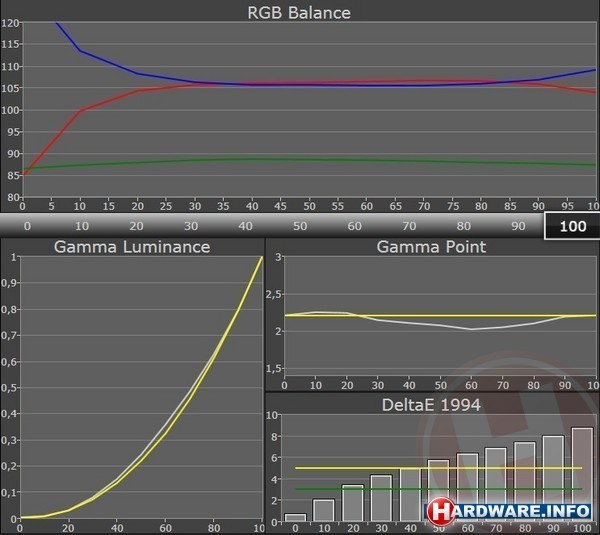Switch to the 60 level in the grayscale bar

coord(354,226)
